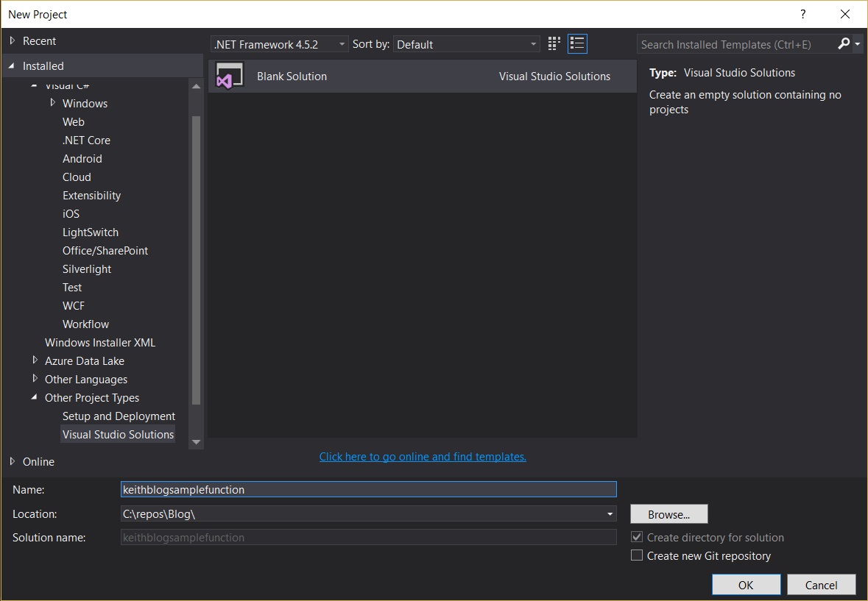The width and height of the screenshot is (868, 601).
Task: Switch to small icons view
Action: tap(553, 43)
